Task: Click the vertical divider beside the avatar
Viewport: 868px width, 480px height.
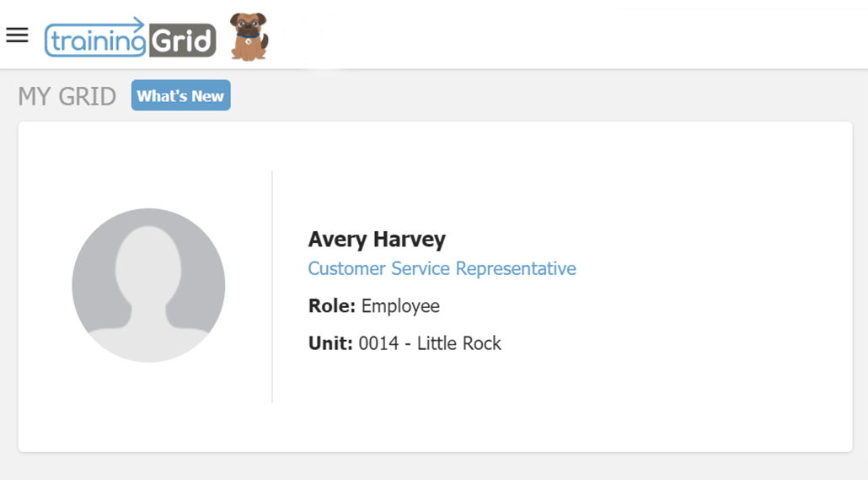Action: (272, 287)
